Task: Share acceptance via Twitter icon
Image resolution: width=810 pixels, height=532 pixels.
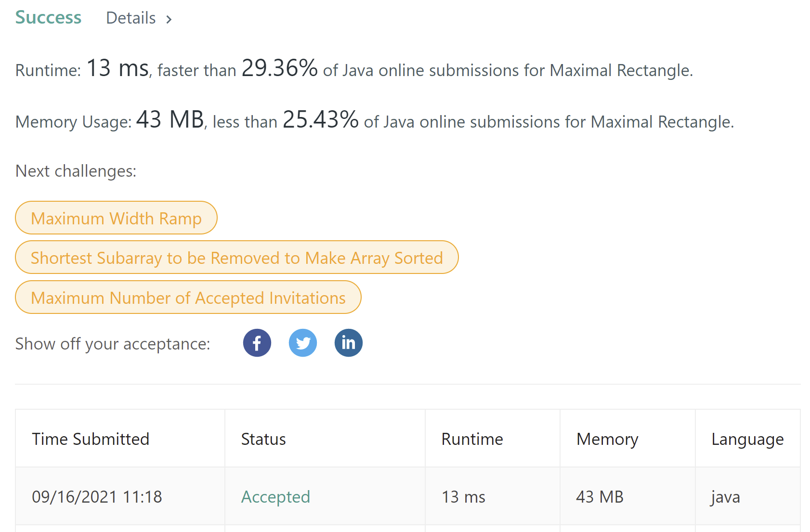Action: point(302,343)
